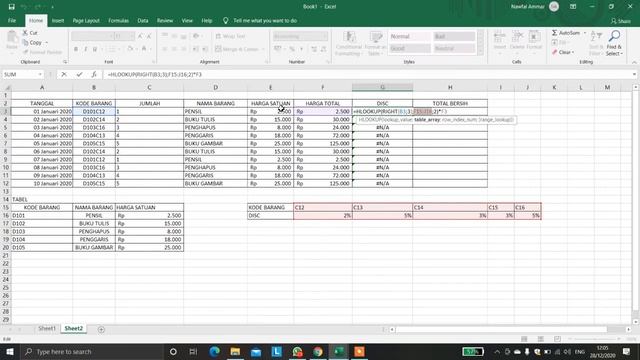Click Nawfal Ammar account name
Viewport: 640px width, 360px height.
(x=527, y=7)
